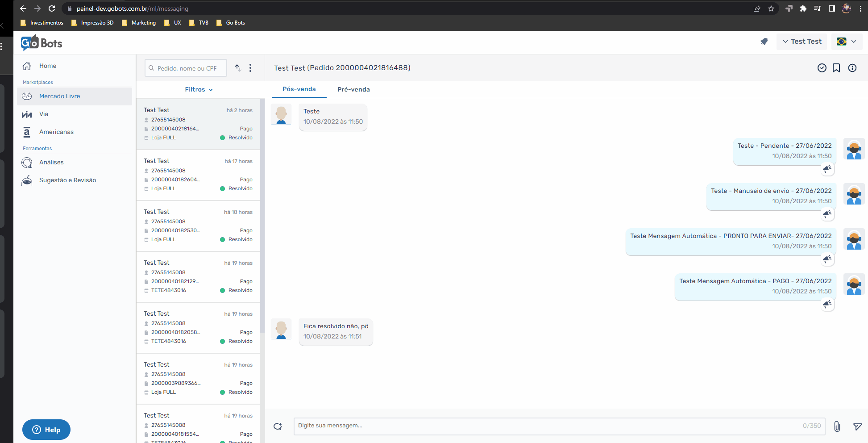Switch to the Pré-venda tab
The image size is (868, 443).
coord(353,89)
